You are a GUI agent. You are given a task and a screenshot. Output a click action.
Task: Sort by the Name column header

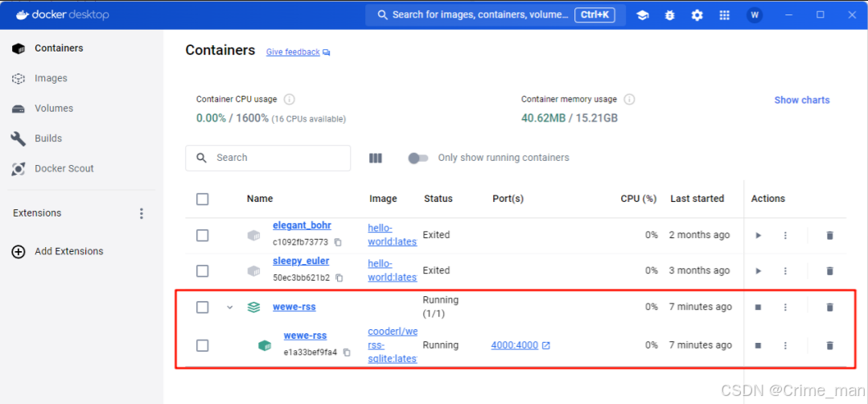[x=260, y=199]
